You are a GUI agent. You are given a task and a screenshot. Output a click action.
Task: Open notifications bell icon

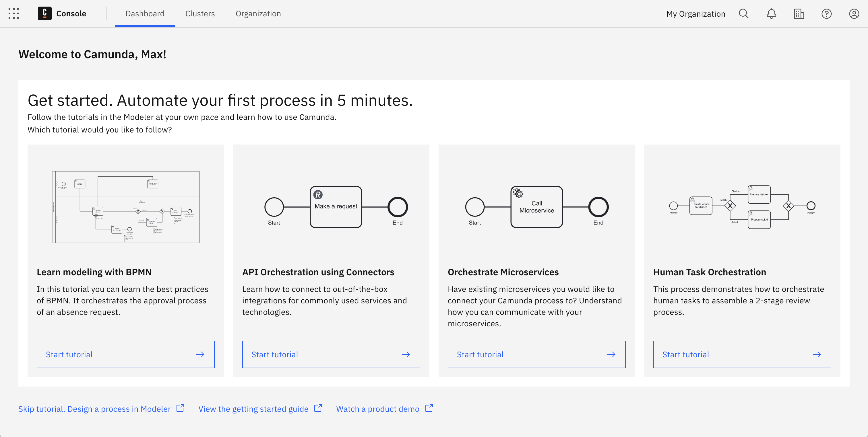pos(771,14)
